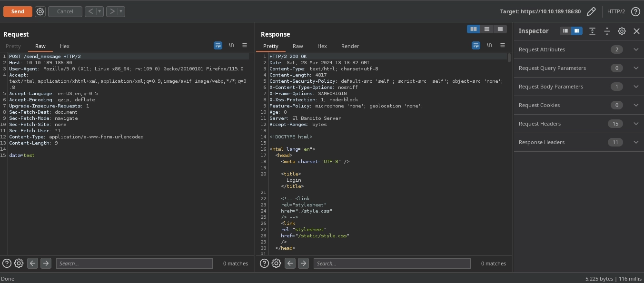Image resolution: width=644 pixels, height=283 pixels.
Task: Open the history back dropdown arrow
Action: point(100,11)
